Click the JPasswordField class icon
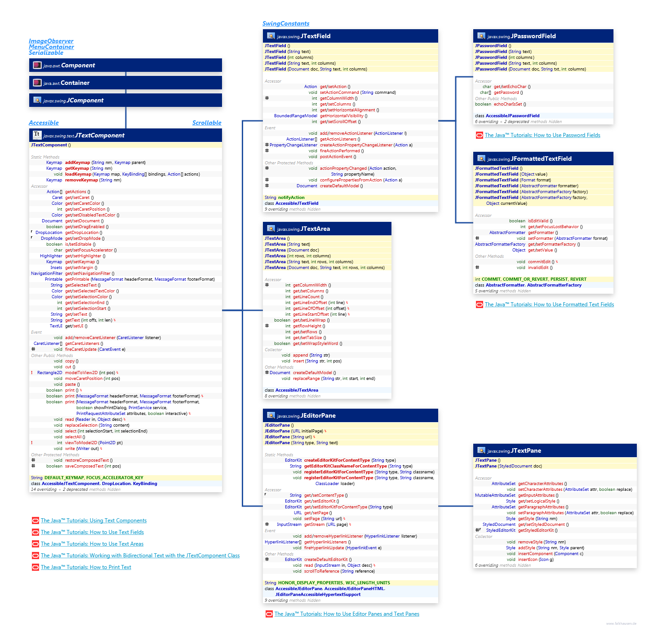Image resolution: width=662 pixels, height=644 pixels. (481, 36)
